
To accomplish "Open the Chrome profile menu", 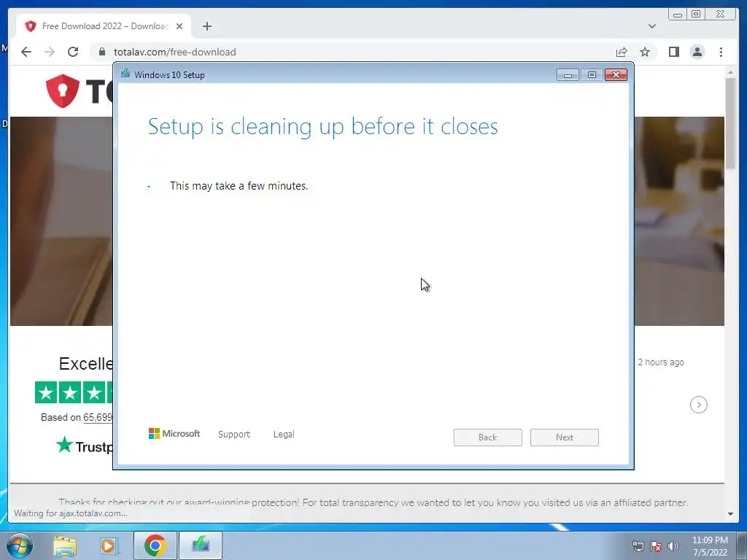I will point(697,52).
